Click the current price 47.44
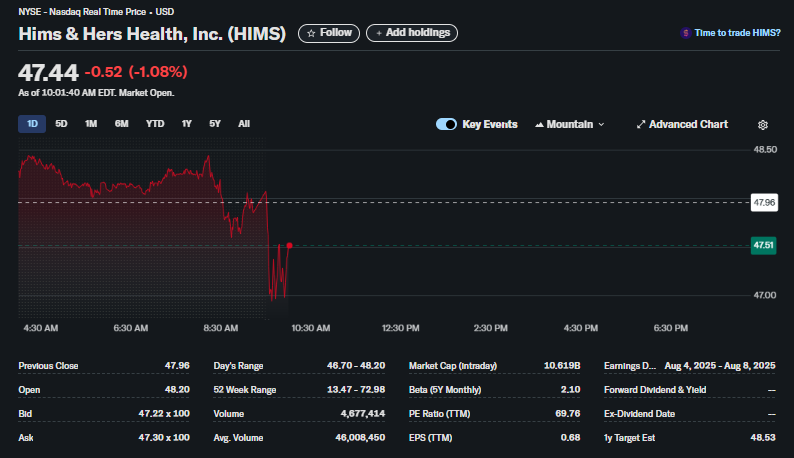 pyautogui.click(x=48, y=72)
